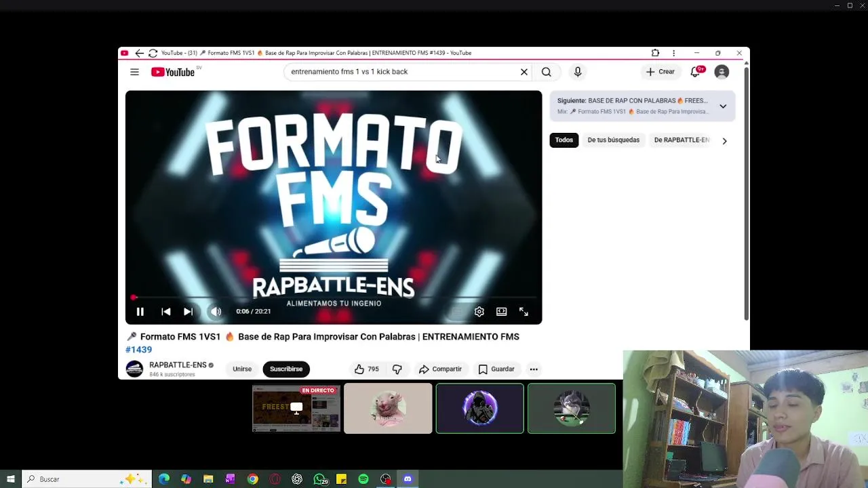The width and height of the screenshot is (868, 488).
Task: Toggle theater mode in player
Action: [x=501, y=312]
